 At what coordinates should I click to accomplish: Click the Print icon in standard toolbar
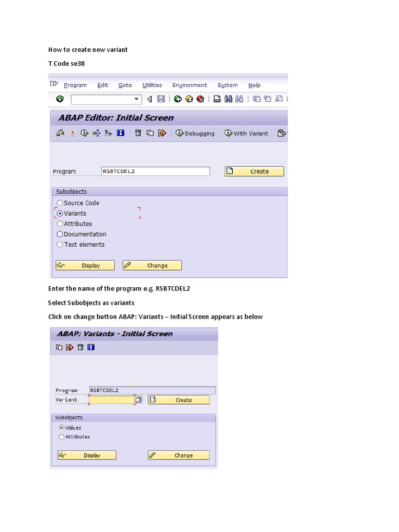pos(217,99)
